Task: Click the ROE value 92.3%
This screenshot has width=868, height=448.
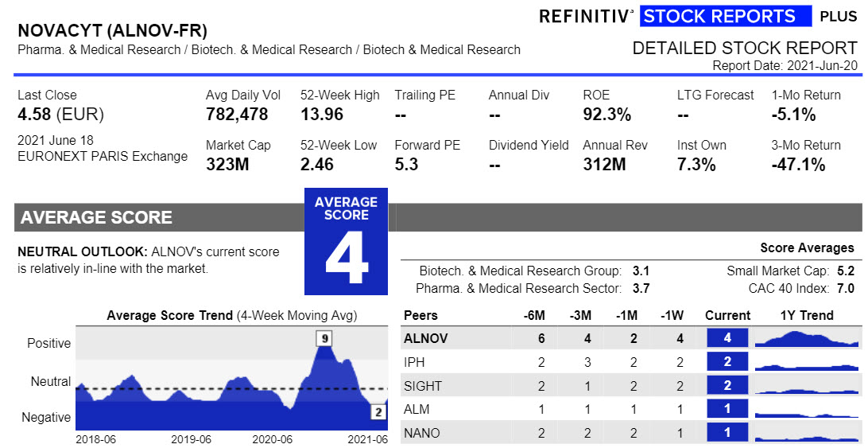Action: [x=606, y=115]
